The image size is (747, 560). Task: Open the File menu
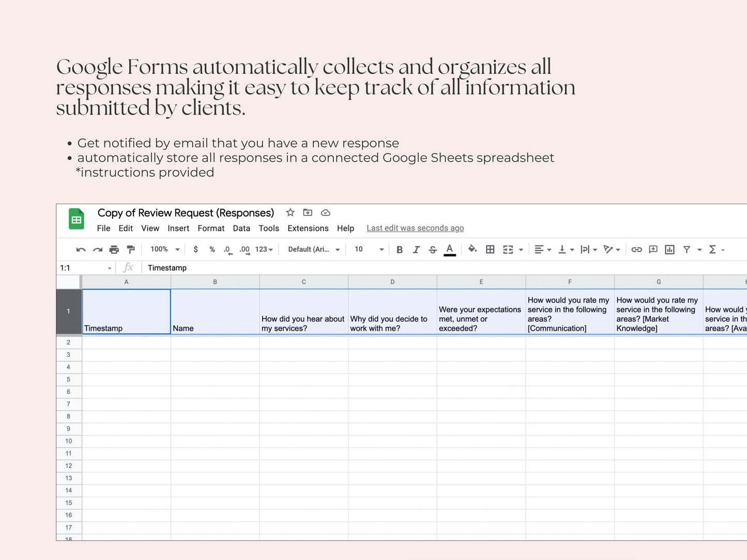pyautogui.click(x=103, y=228)
